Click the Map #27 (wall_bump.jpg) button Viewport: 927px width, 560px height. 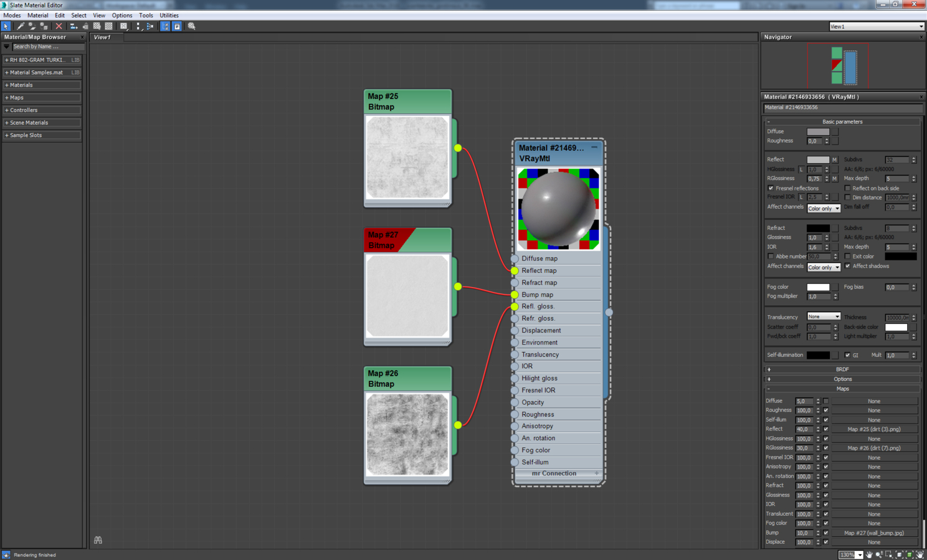coord(874,533)
